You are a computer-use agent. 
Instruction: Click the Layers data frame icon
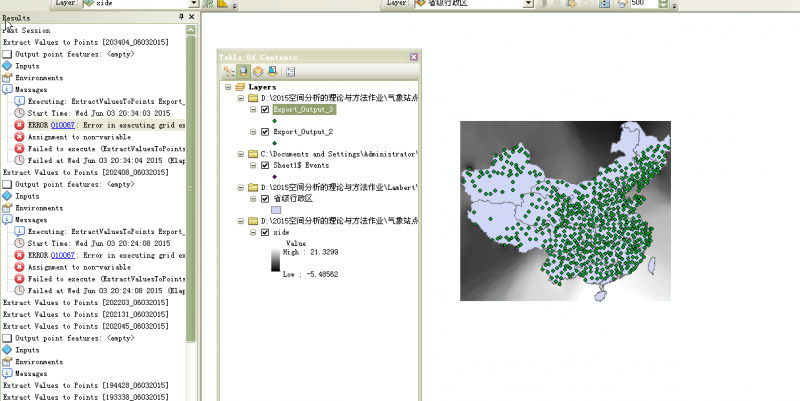point(240,87)
